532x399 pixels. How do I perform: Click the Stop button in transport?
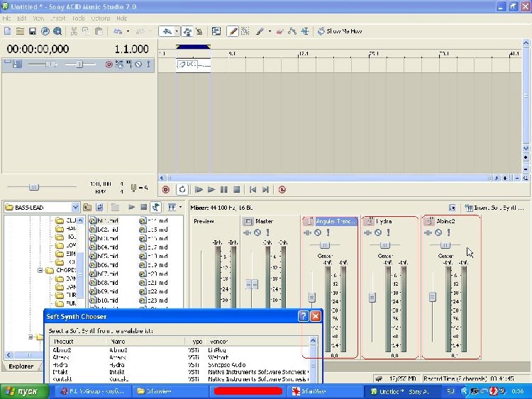[237, 189]
